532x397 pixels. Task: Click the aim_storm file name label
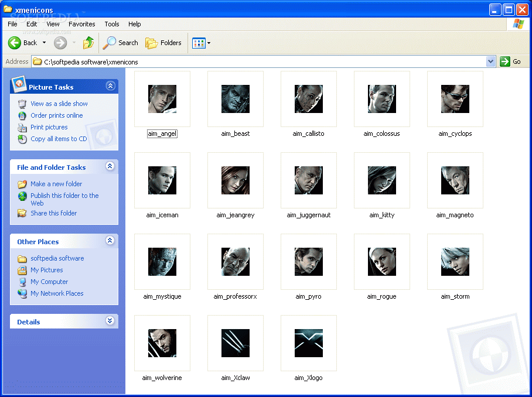tap(455, 296)
